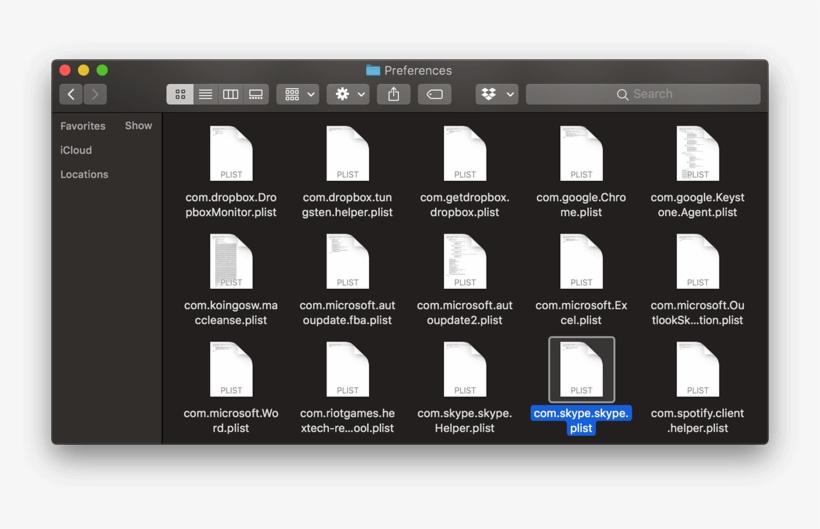Viewport: 820px width, 529px height.
Task: Switch to list view mode
Action: point(206,94)
